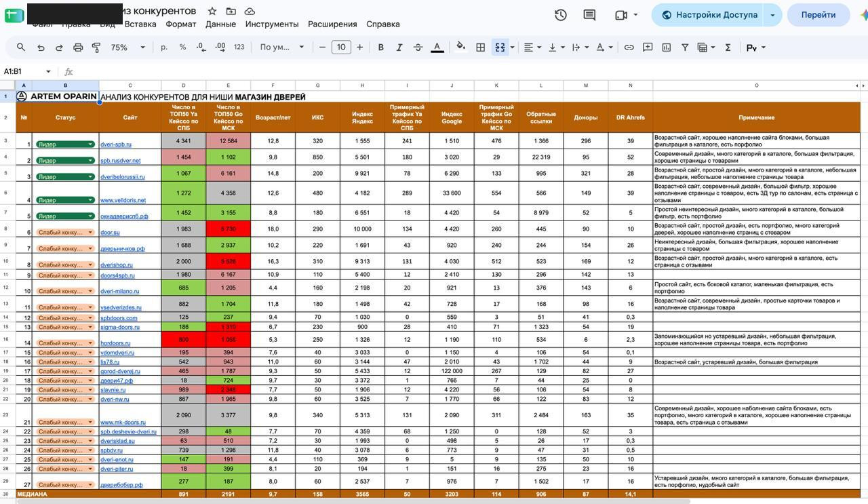Expand share options arrow

[x=772, y=15]
